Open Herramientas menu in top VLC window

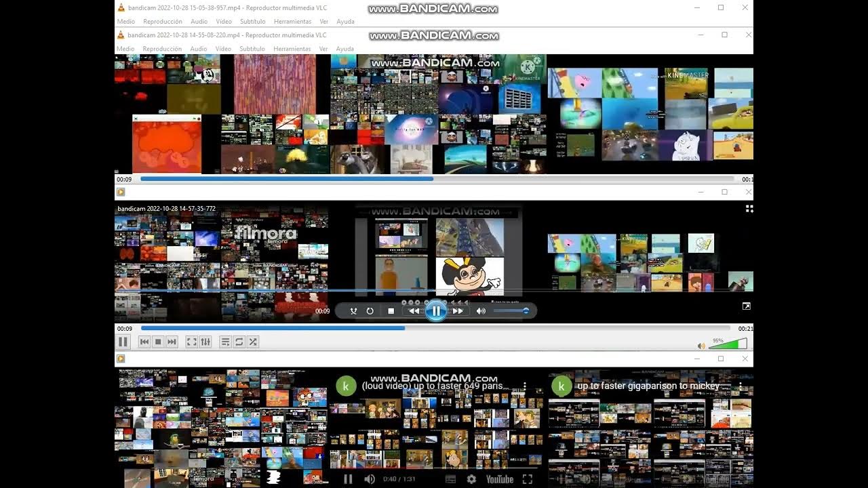292,22
